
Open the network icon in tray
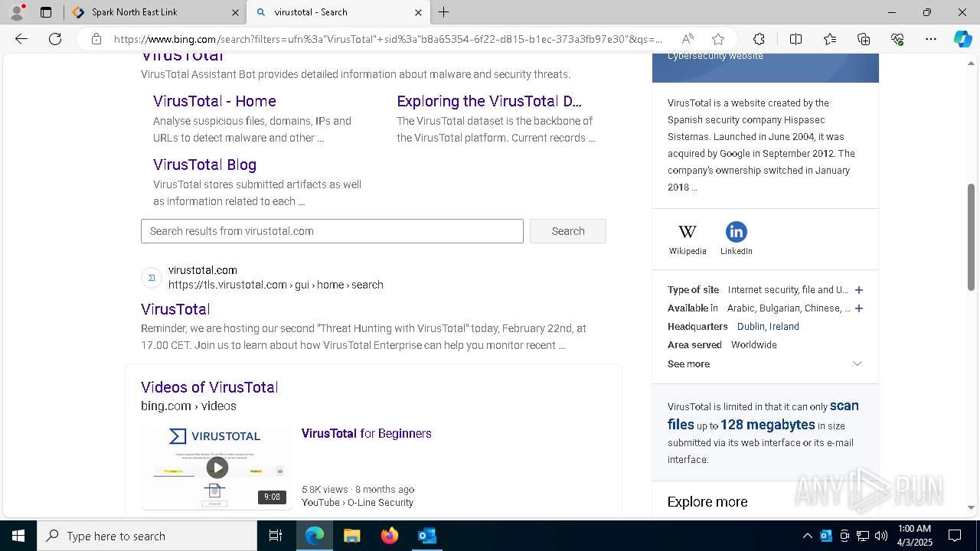(x=863, y=536)
